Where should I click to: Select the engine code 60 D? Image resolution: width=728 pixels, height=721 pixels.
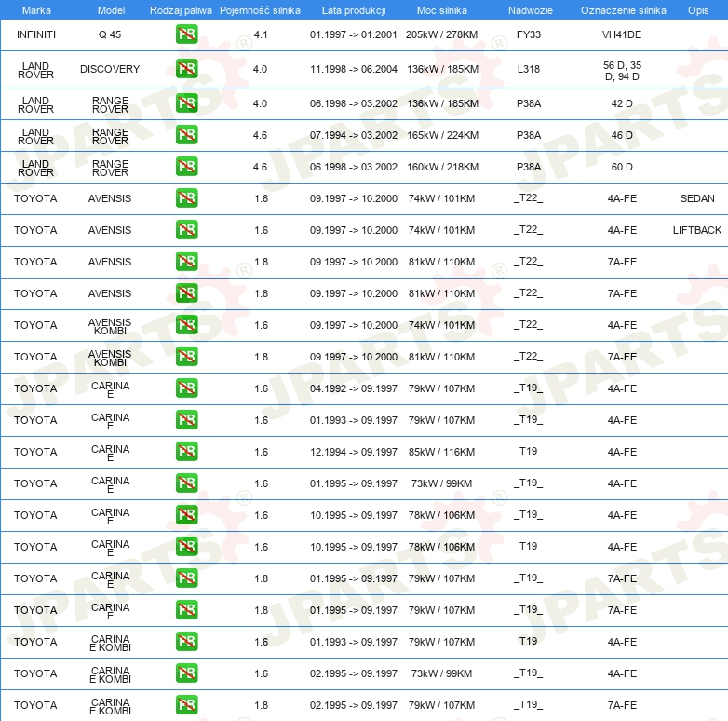coord(622,167)
